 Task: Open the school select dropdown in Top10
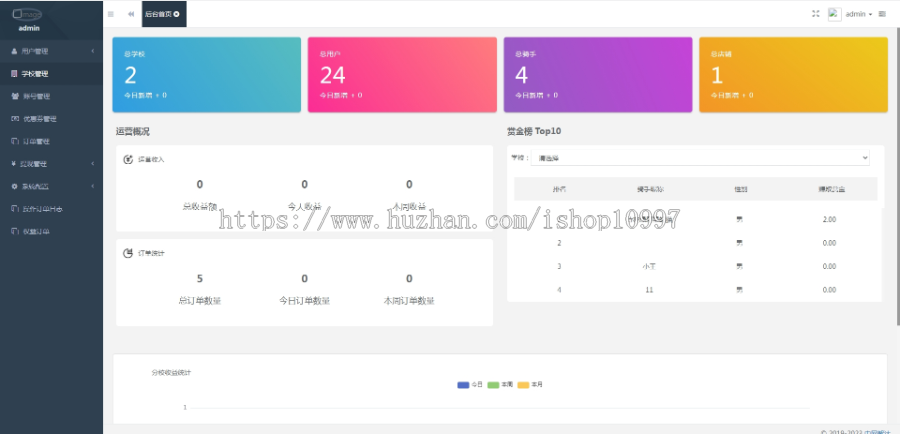tap(700, 158)
